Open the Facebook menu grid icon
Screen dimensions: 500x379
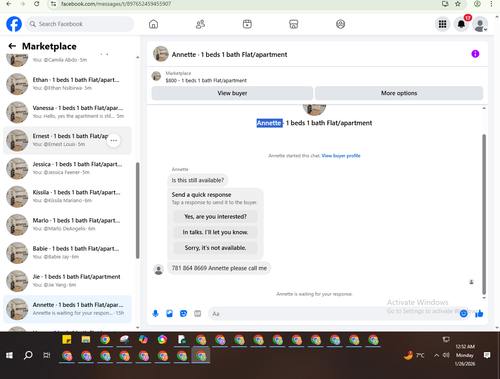tap(442, 24)
